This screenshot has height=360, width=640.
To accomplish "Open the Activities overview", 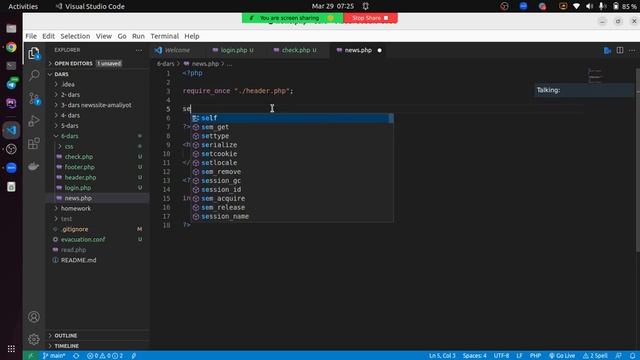I will (23, 6).
